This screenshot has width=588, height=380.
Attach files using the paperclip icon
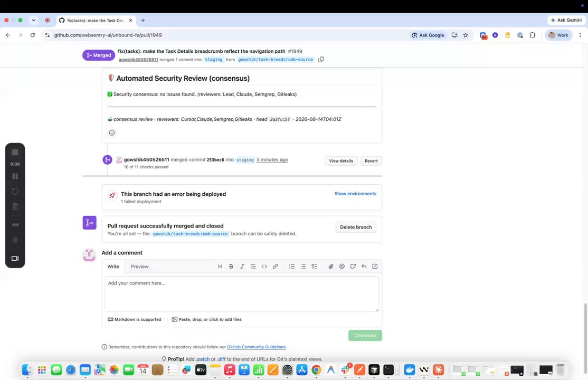[x=331, y=267]
